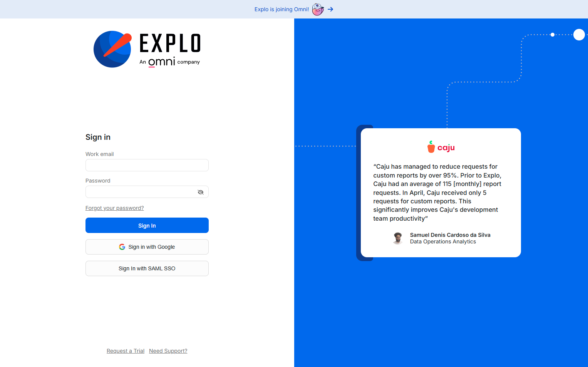The image size is (588, 367).
Task: Click the white dot on the dotted path
Action: (x=553, y=35)
